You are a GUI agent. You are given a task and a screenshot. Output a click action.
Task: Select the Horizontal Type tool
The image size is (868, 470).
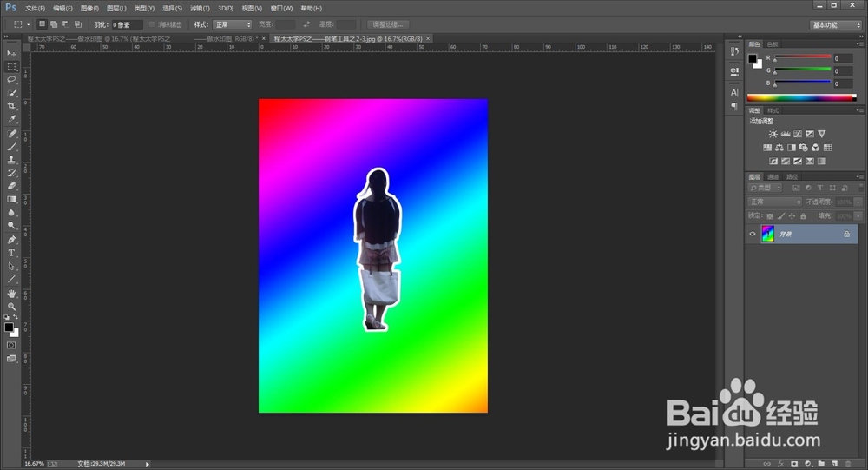12,252
